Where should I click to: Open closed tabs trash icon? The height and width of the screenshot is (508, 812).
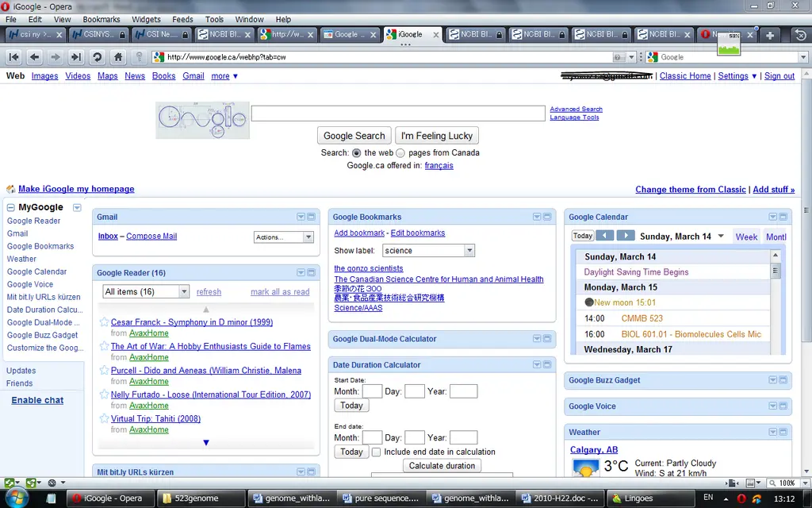tap(800, 35)
